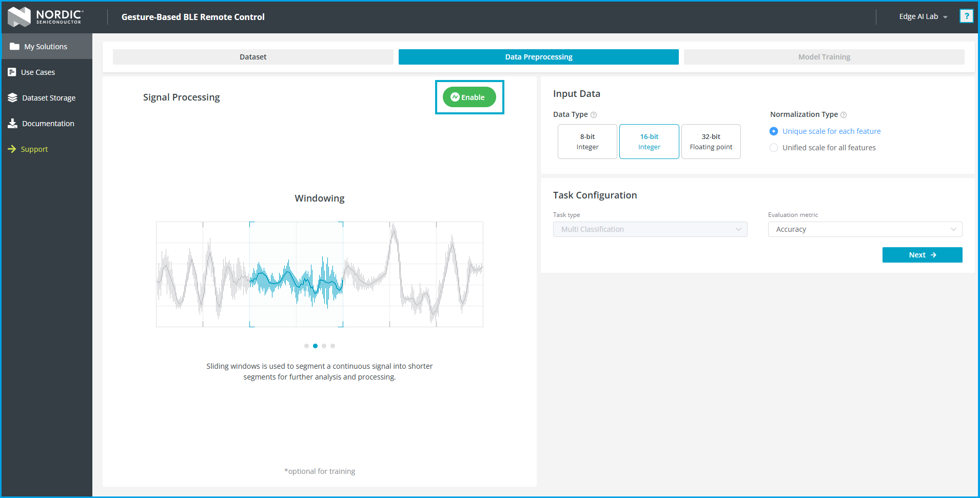The image size is (980, 498).
Task: Enable Signal Processing
Action: (x=469, y=97)
